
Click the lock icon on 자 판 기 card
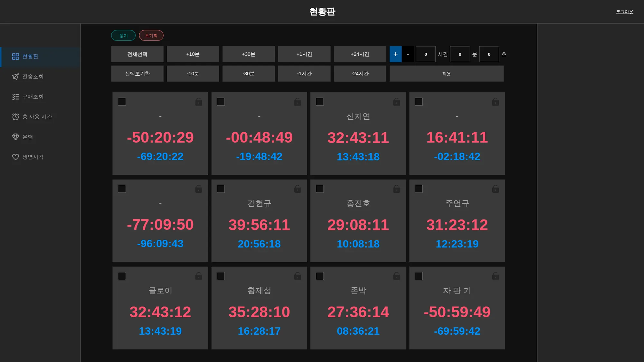[x=495, y=276]
